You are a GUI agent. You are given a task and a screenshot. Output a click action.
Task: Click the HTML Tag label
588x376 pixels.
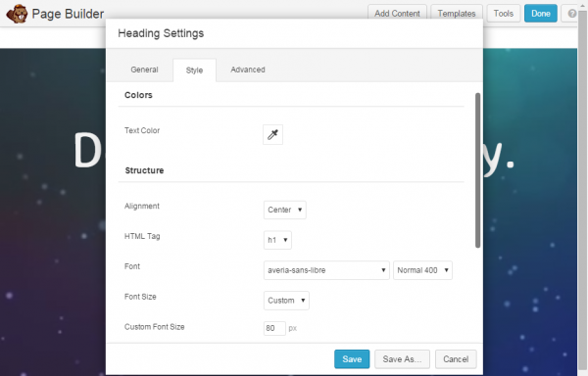[x=142, y=236]
